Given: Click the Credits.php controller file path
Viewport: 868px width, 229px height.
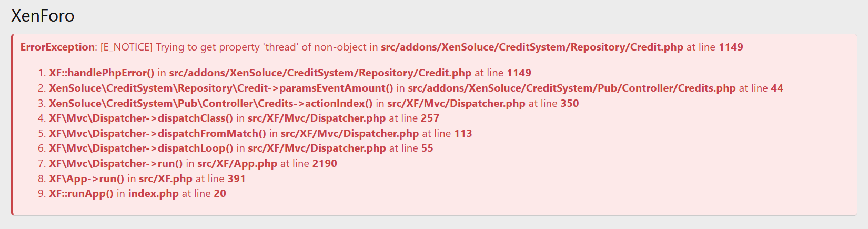Looking at the screenshot, I should 572,88.
